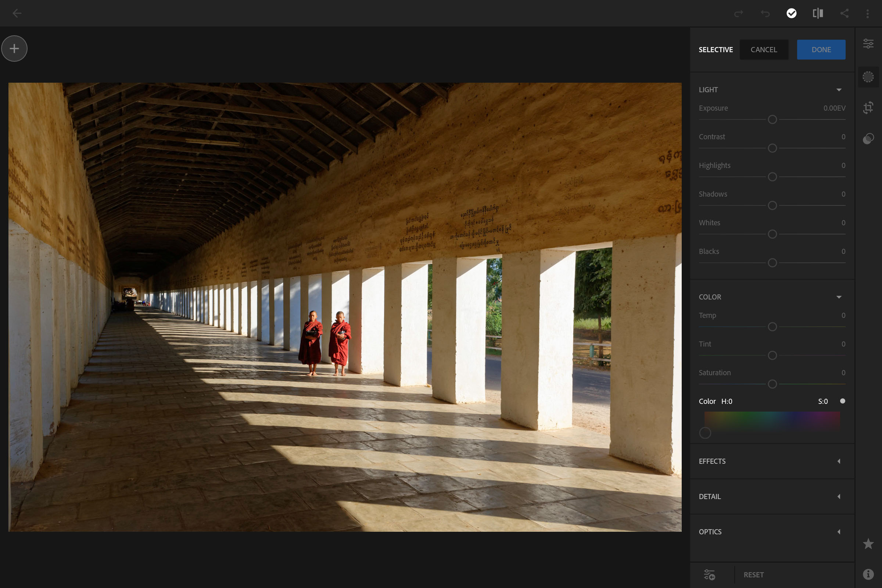The height and width of the screenshot is (588, 882).
Task: Click the redo icon
Action: [738, 13]
